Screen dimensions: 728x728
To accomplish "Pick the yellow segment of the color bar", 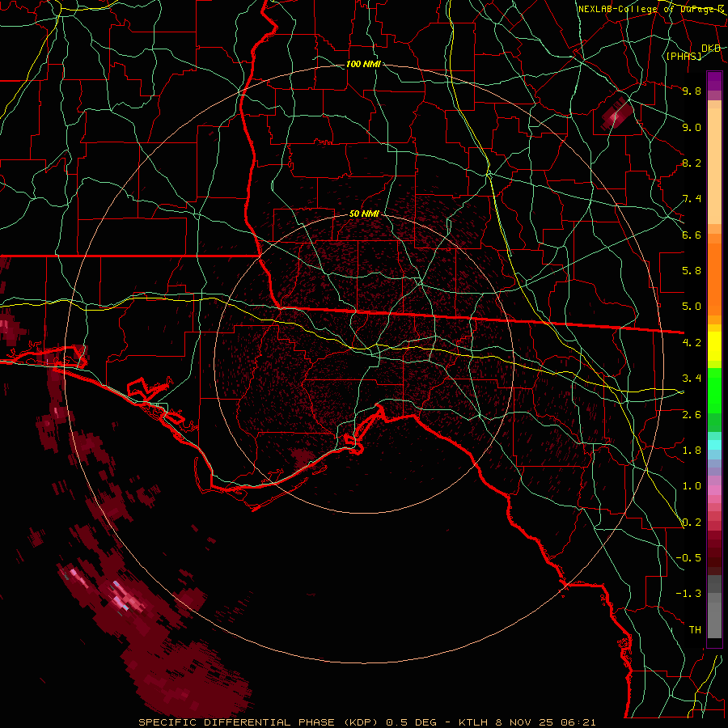I will pos(714,346).
